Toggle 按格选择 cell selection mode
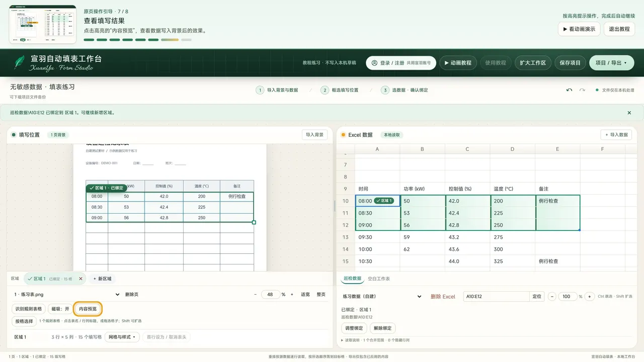 tap(24, 321)
